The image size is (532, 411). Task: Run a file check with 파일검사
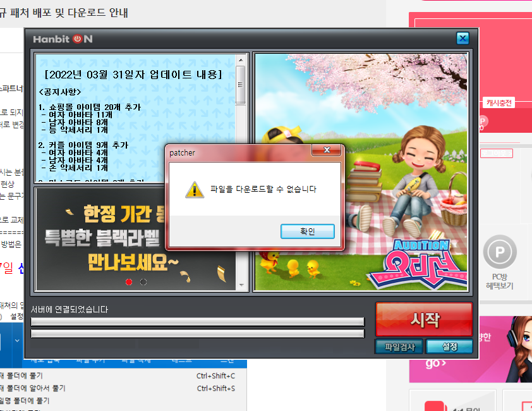click(399, 347)
